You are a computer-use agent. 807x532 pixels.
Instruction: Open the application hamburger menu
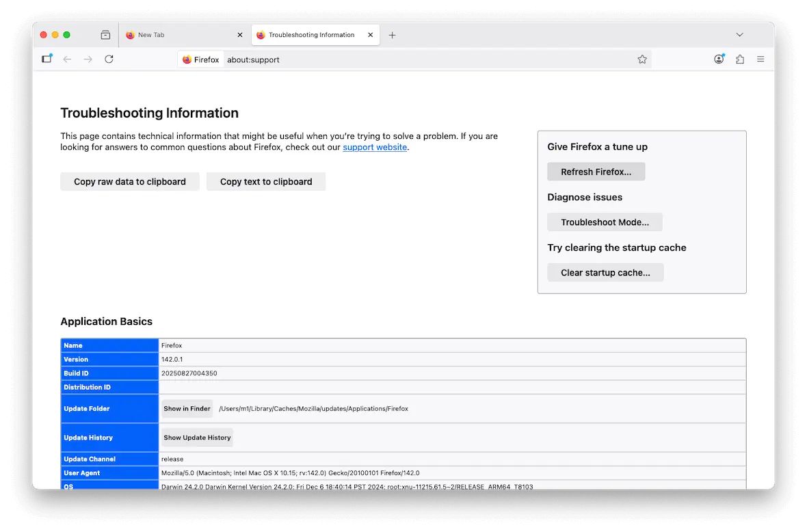click(760, 59)
